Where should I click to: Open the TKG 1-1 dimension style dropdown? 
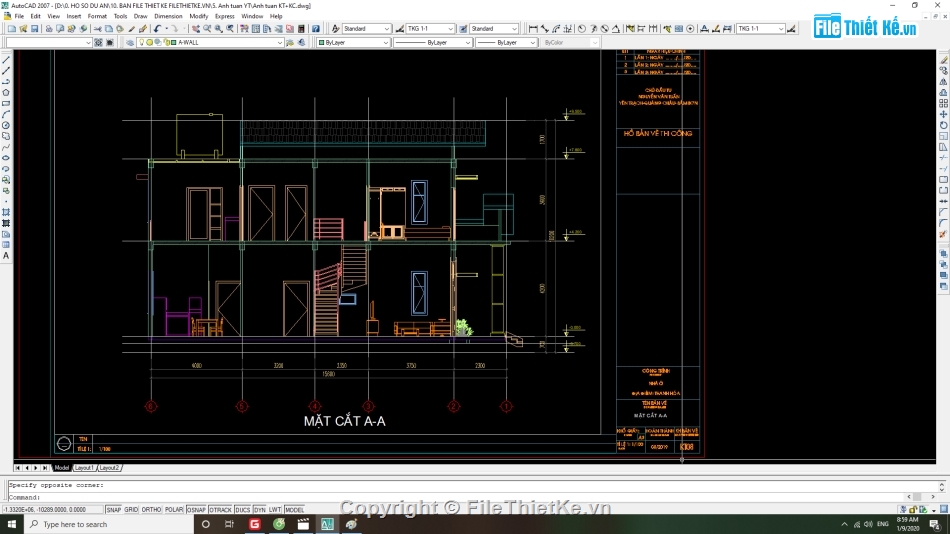pyautogui.click(x=450, y=28)
